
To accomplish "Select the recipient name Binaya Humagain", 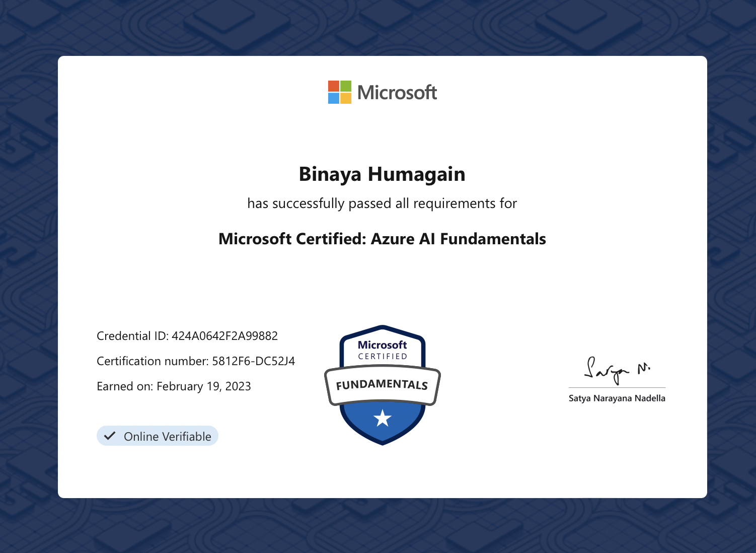I will 382,174.
